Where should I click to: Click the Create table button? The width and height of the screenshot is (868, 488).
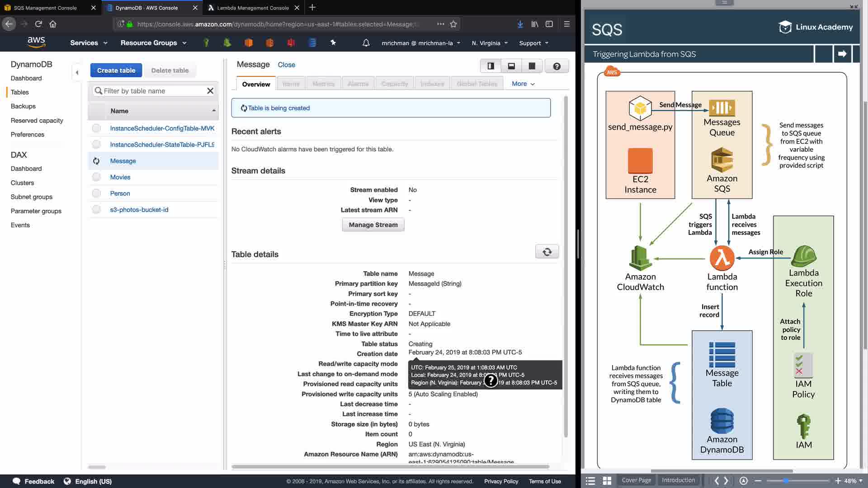116,70
